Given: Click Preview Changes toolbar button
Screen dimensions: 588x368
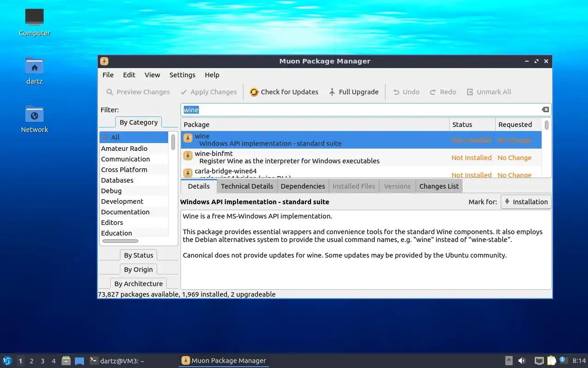Looking at the screenshot, I should pyautogui.click(x=138, y=92).
